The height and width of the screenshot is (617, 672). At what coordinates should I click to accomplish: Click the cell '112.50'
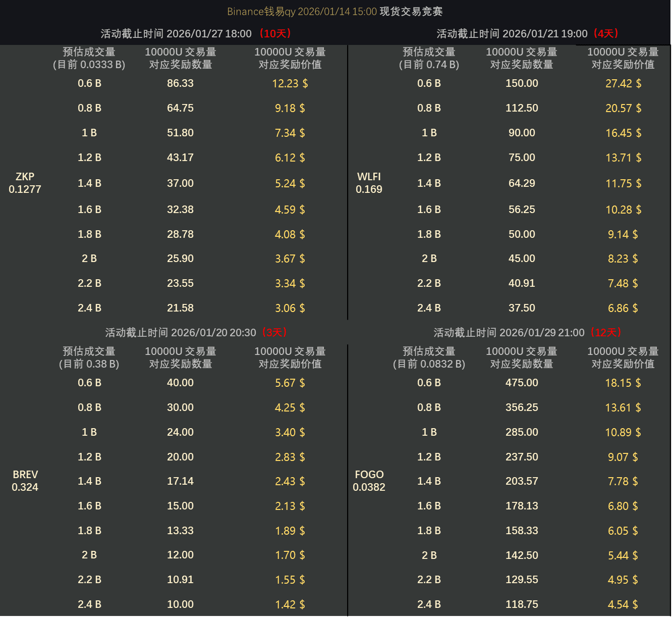(522, 108)
